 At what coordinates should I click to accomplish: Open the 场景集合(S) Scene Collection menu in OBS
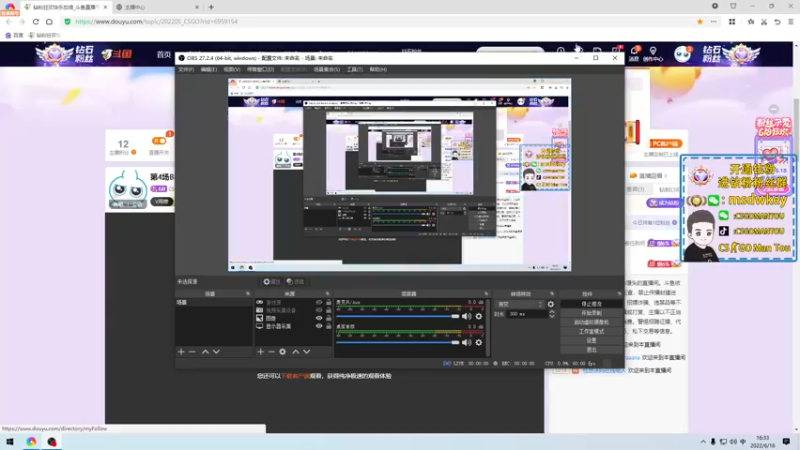point(327,69)
